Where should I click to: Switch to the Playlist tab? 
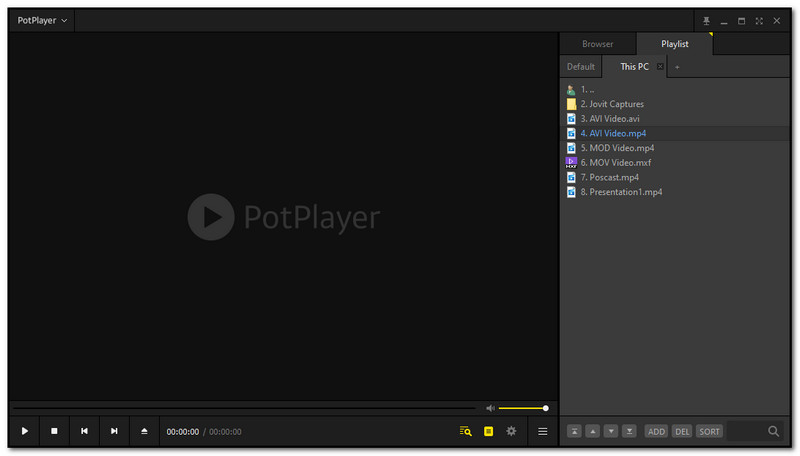(674, 44)
